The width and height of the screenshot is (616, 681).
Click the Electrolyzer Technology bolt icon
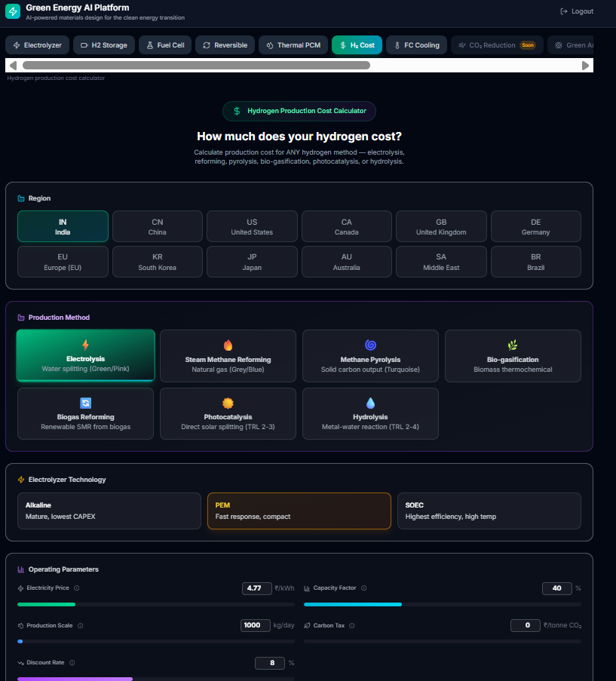pyautogui.click(x=21, y=480)
